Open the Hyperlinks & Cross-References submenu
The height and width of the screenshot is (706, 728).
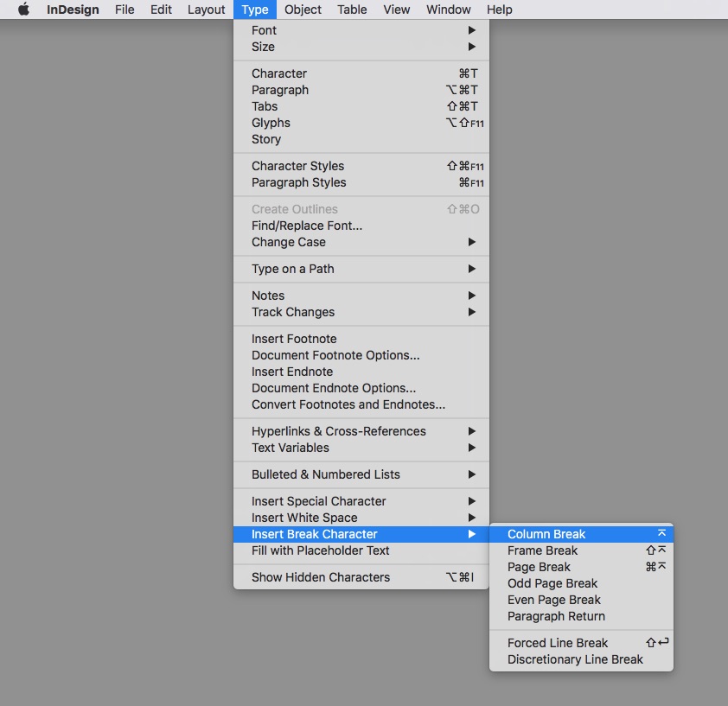click(x=339, y=431)
